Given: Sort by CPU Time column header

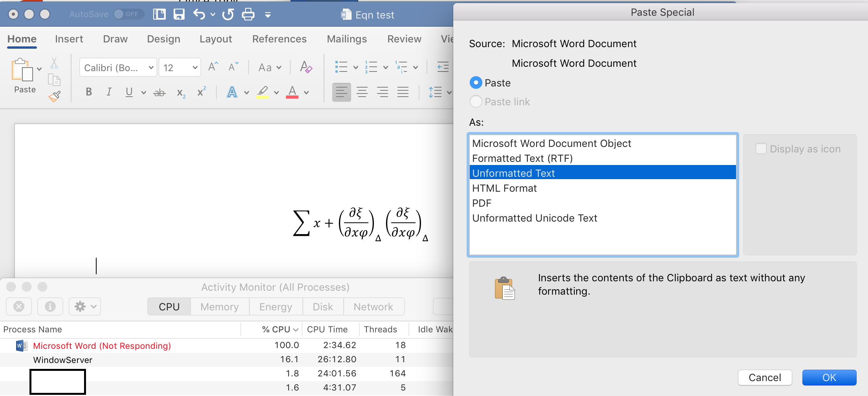Looking at the screenshot, I should pos(330,329).
